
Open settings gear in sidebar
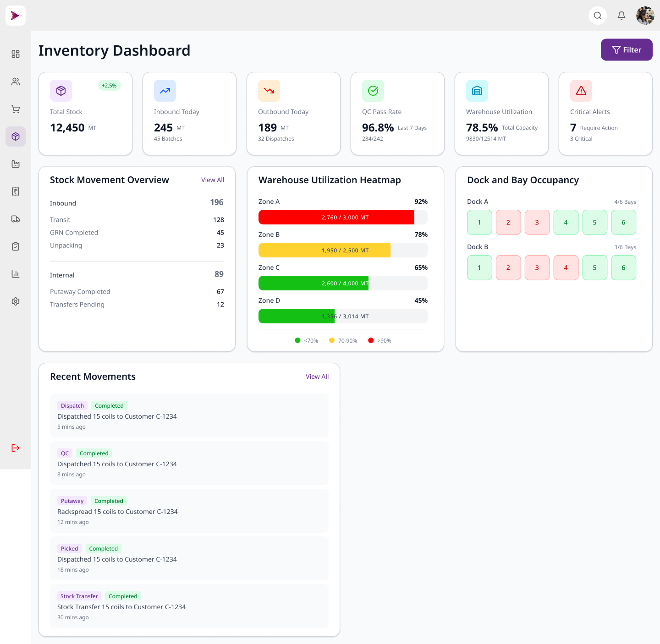[16, 301]
